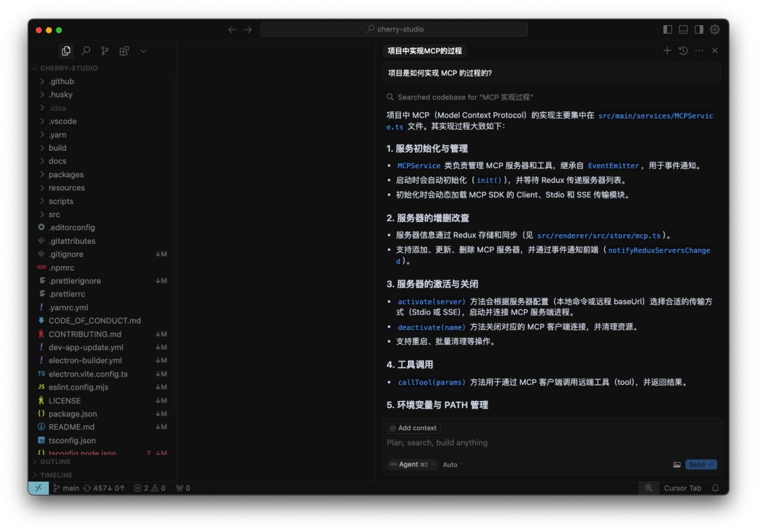
Task: Open chat history via the clock icon
Action: [683, 50]
